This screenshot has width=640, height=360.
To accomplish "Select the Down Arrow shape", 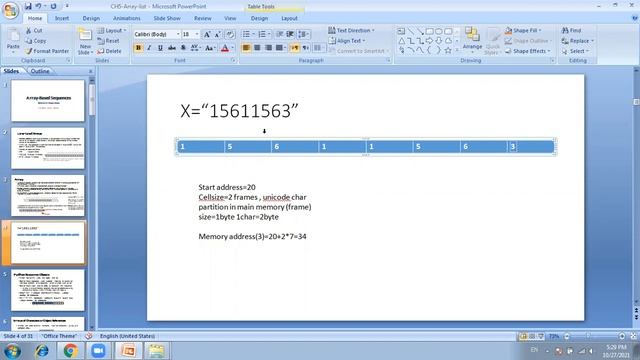I will (x=439, y=41).
